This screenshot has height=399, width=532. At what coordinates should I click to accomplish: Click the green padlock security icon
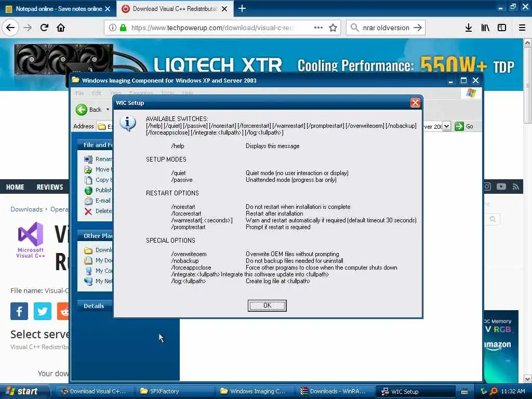point(123,28)
